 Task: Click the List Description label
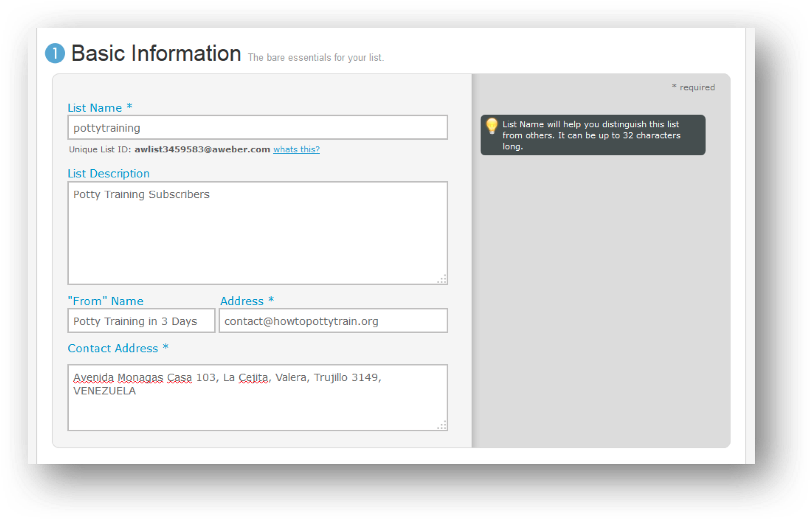point(108,174)
